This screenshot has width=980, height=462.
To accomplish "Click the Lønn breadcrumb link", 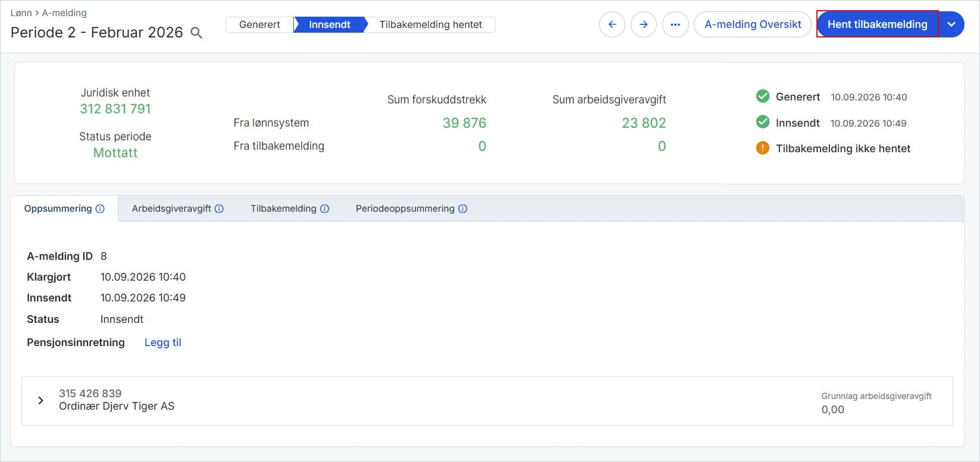I will point(21,12).
